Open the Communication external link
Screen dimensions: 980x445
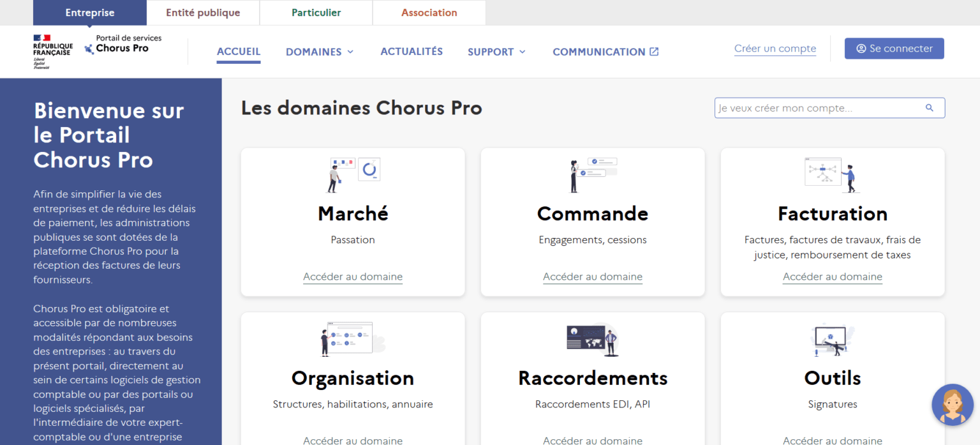(x=605, y=52)
